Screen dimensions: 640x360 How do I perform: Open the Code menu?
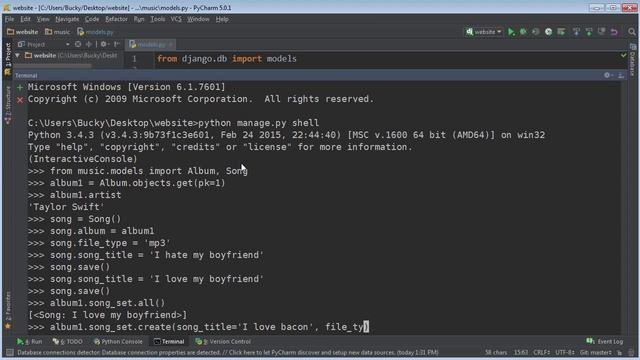click(92, 19)
